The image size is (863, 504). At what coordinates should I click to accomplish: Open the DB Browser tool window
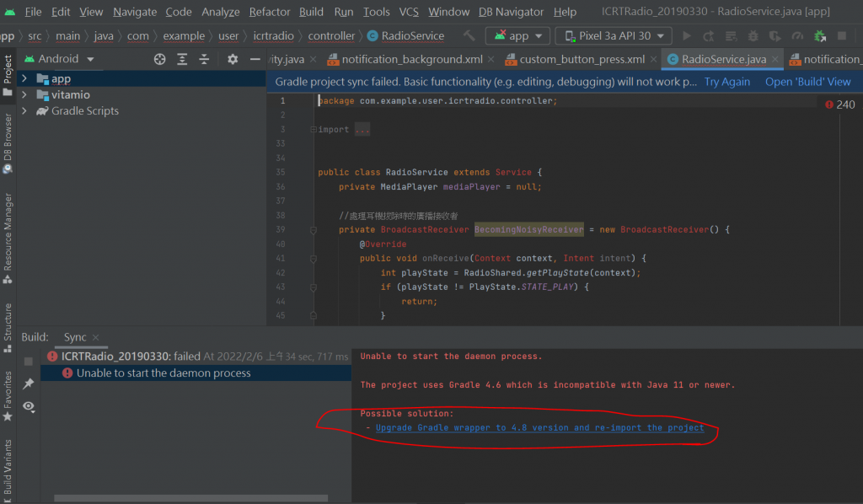pos(8,143)
